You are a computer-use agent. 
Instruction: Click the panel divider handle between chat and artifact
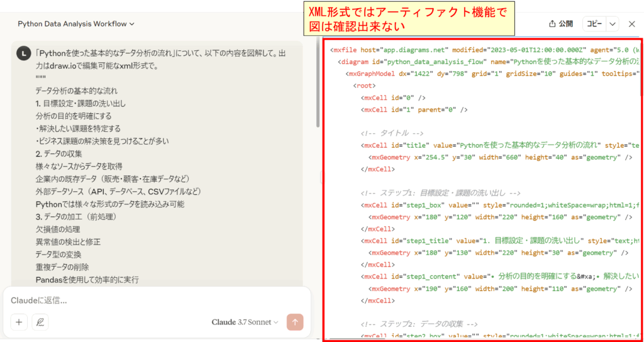click(321, 177)
